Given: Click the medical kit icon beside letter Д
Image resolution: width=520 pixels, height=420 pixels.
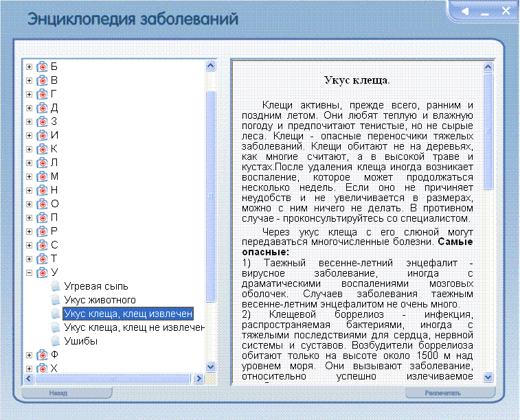Looking at the screenshot, I should pyautogui.click(x=42, y=108).
